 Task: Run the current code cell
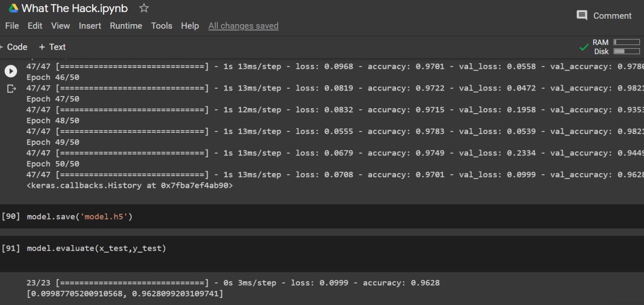(x=11, y=71)
